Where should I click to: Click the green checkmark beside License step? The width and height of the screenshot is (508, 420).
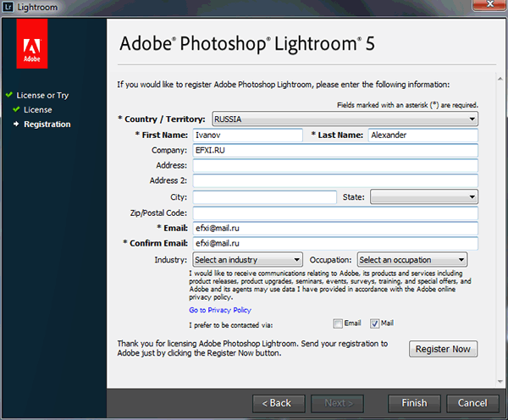(16, 109)
